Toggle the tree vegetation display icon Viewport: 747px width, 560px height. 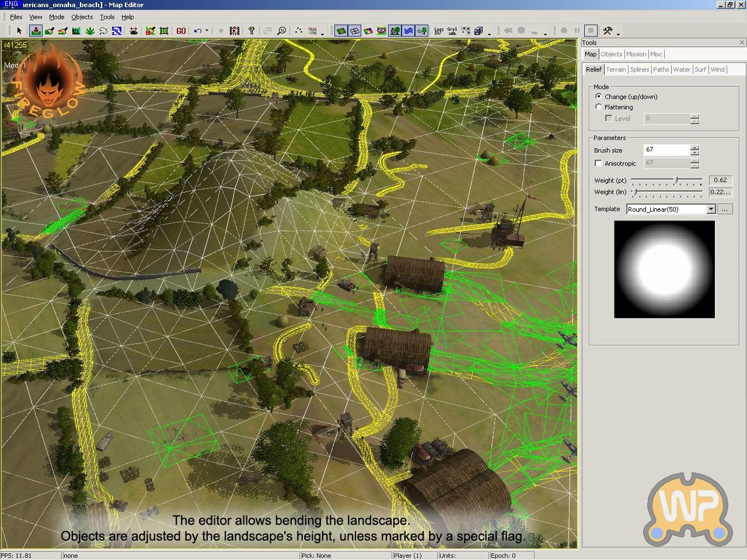(422, 30)
